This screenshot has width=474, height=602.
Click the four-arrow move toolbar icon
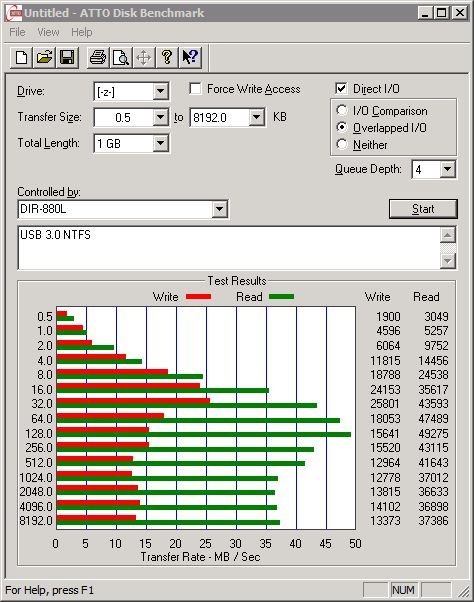click(x=144, y=58)
